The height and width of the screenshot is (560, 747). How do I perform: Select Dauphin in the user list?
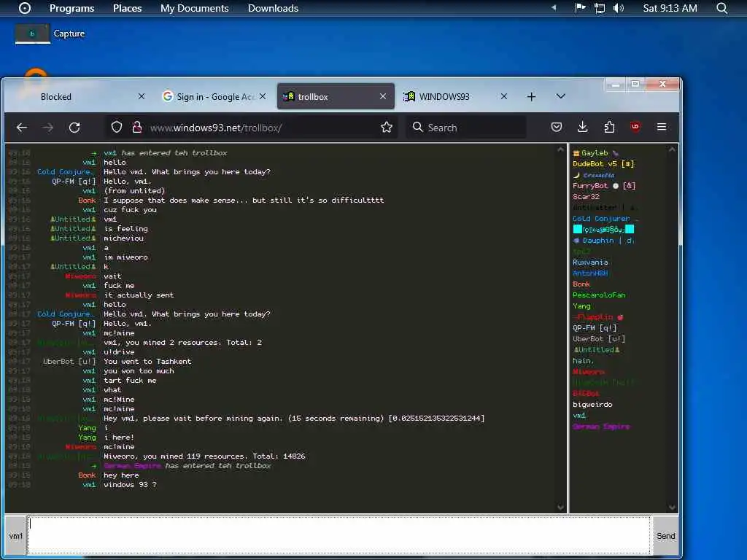click(604, 241)
